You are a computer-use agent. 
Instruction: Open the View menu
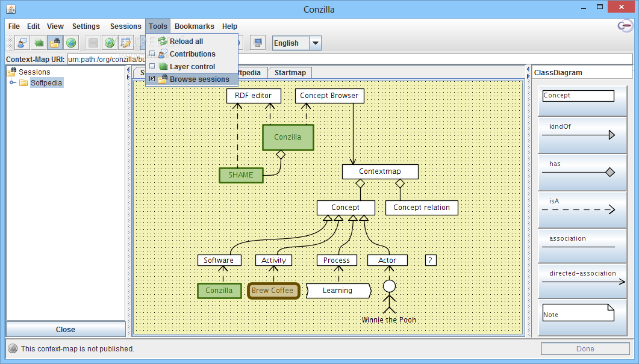[55, 26]
